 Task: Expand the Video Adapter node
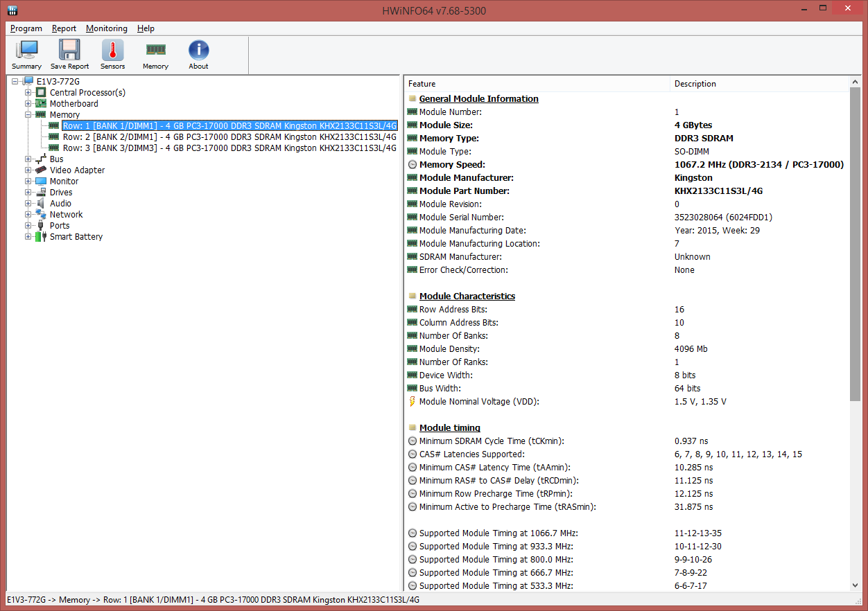pos(28,170)
